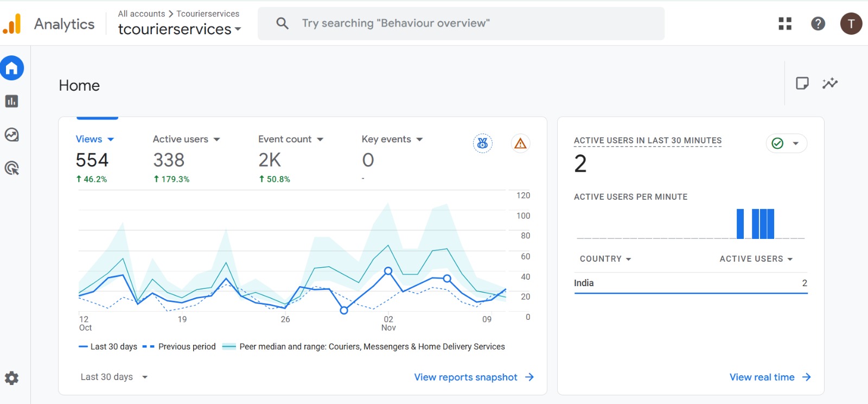Expand the tcourierservices property selector

[x=180, y=29]
